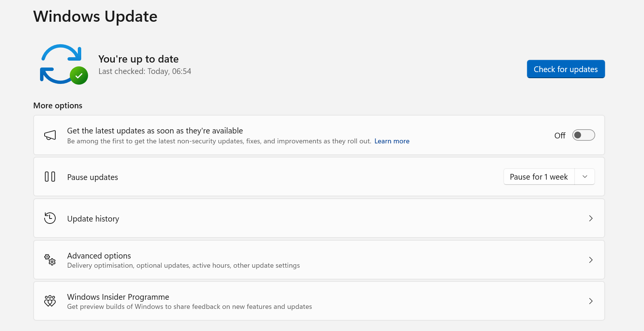The height and width of the screenshot is (331, 644).
Task: Click the megaphone icon for latest updates
Action: (x=50, y=135)
